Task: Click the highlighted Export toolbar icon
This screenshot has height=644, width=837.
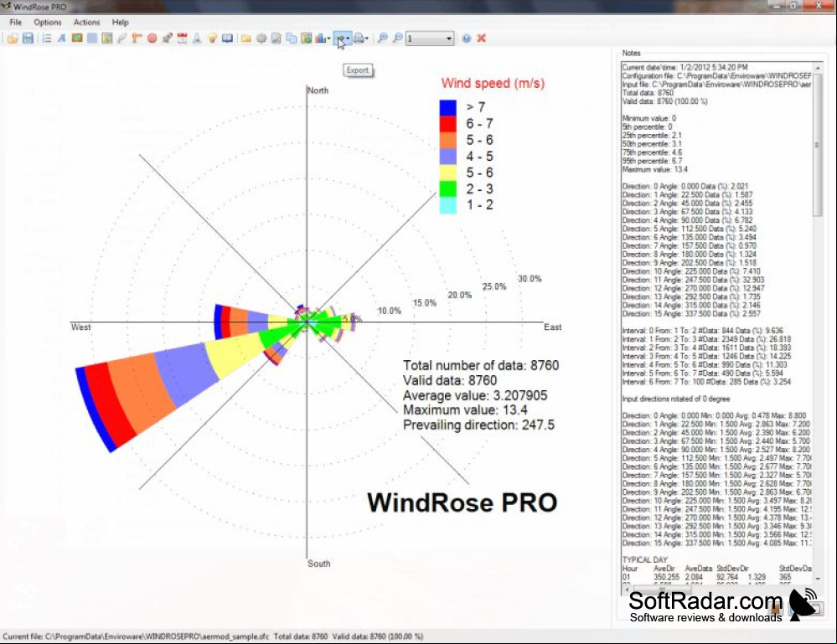Action: [339, 39]
